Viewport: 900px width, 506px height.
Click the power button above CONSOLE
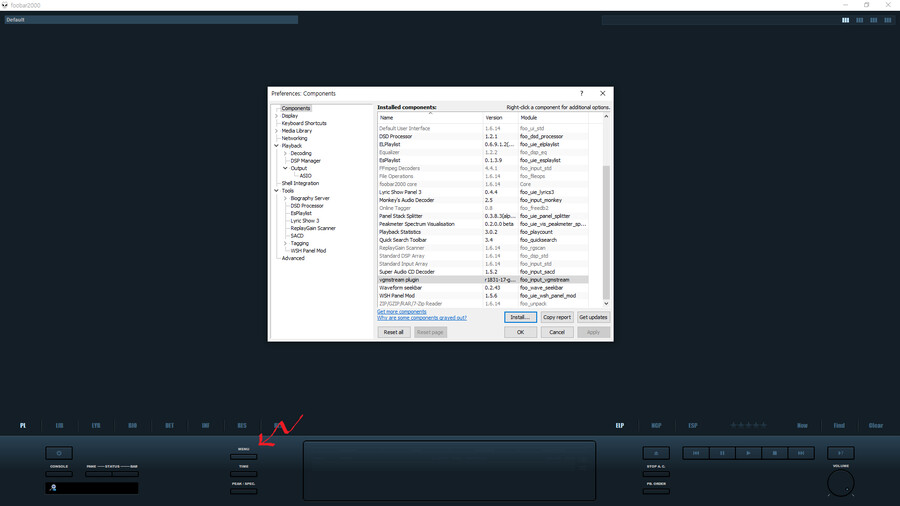tap(59, 453)
